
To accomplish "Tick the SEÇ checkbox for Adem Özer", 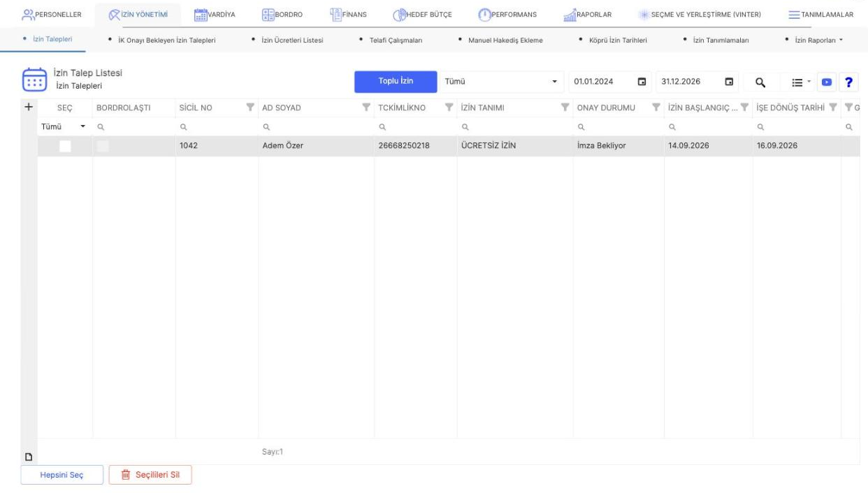I will click(65, 146).
